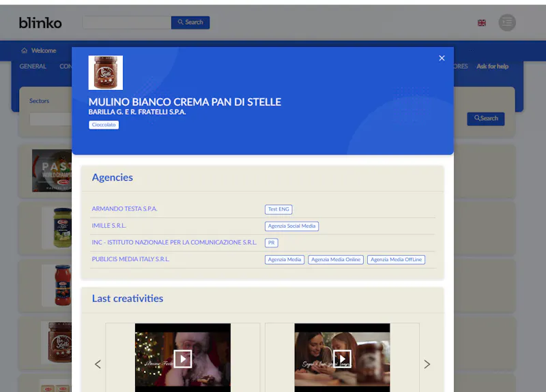Viewport: 546px width, 392px height.
Task: Click the Sectors filter input field
Action: pos(51,119)
